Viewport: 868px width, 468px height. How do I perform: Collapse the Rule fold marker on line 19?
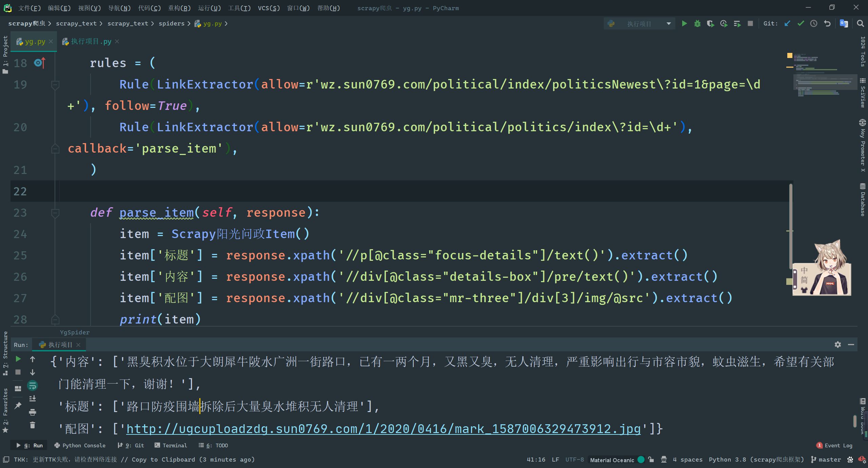[x=55, y=84]
